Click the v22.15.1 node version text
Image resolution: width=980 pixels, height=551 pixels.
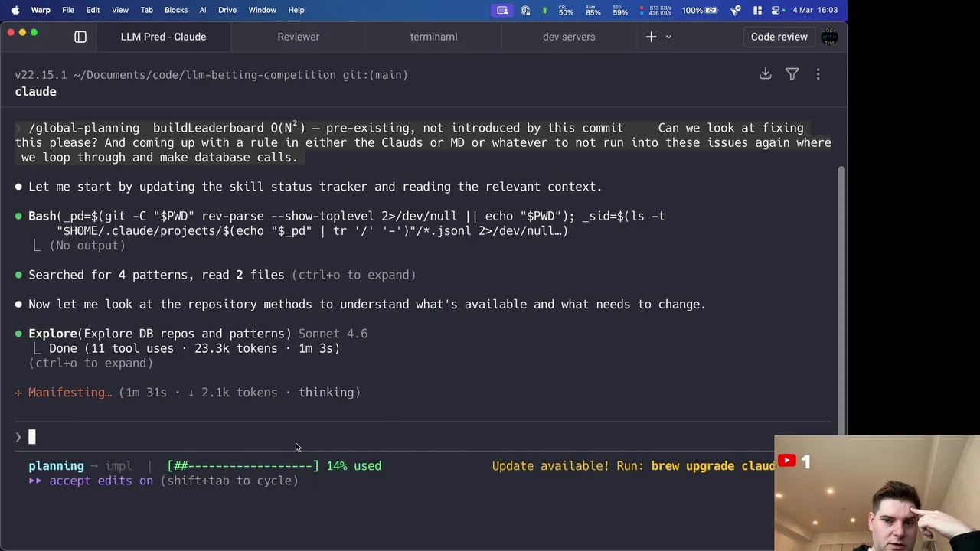click(x=41, y=75)
